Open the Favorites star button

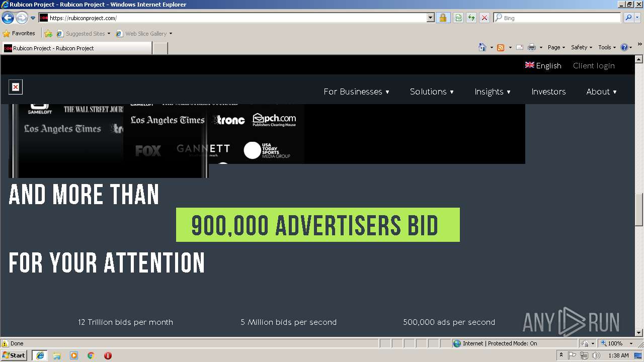click(19, 33)
